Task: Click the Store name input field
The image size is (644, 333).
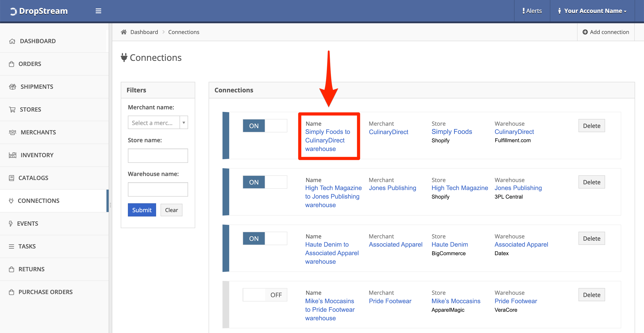Action: pyautogui.click(x=158, y=156)
